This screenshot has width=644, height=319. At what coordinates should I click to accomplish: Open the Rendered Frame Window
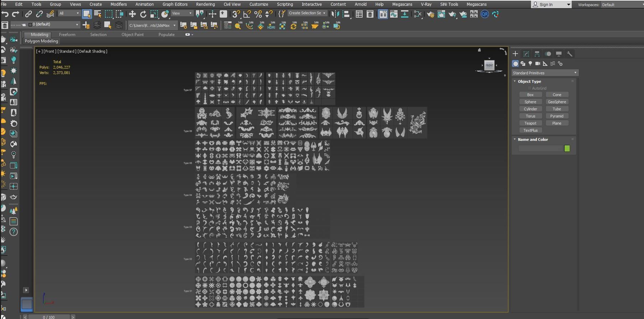441,14
